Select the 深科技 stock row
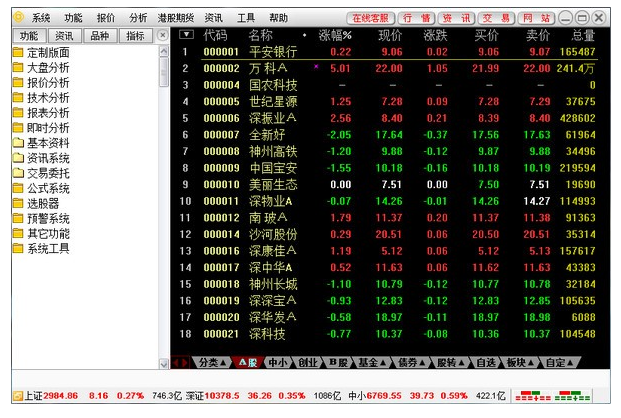This screenshot has width=621, height=418. pyautogui.click(x=386, y=334)
